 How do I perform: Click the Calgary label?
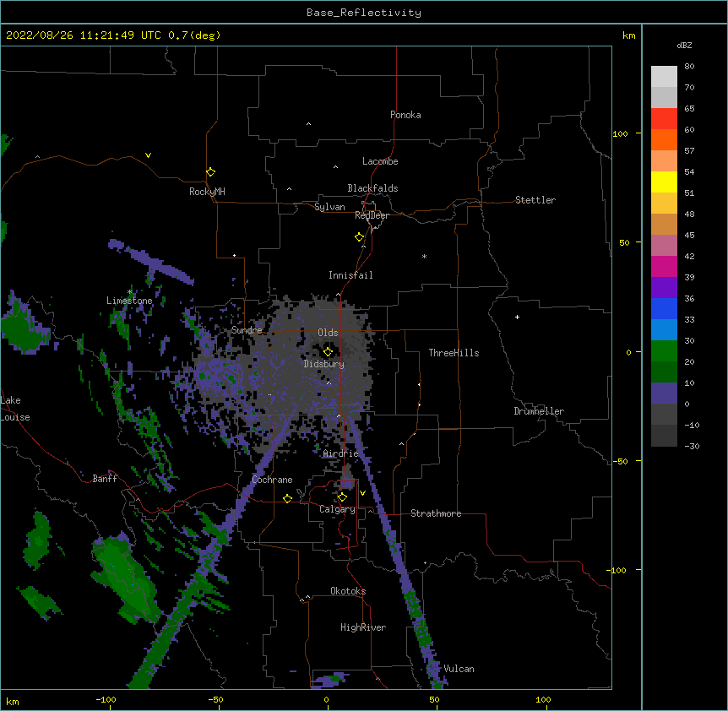pyautogui.click(x=337, y=509)
